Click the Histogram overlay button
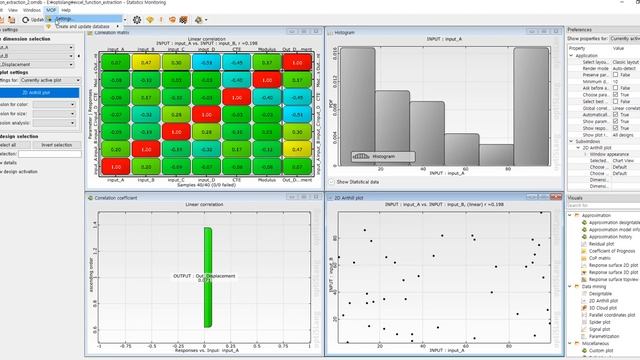 [383, 156]
